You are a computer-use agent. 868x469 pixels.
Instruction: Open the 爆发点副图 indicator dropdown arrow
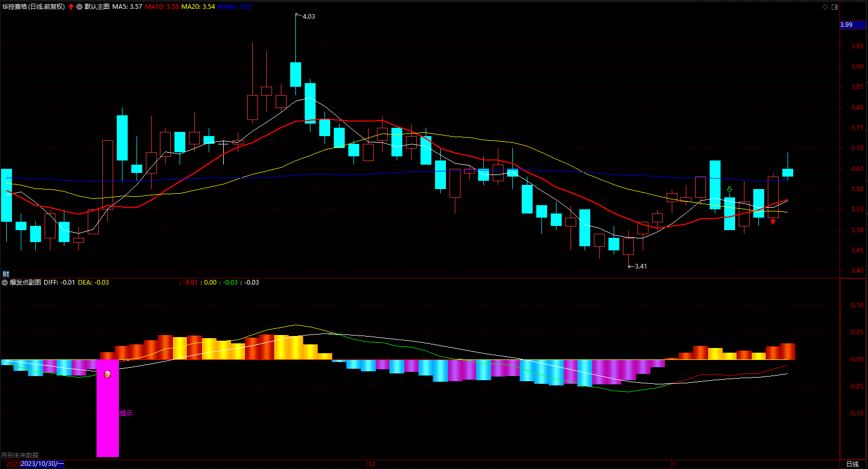click(5, 283)
